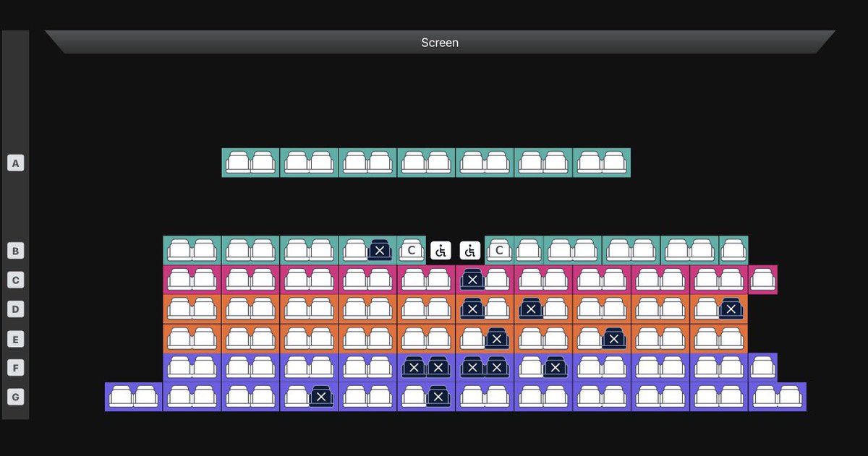Pick the rightmost seat in row G
Image resolution: width=868 pixels, height=456 pixels.
(x=790, y=397)
